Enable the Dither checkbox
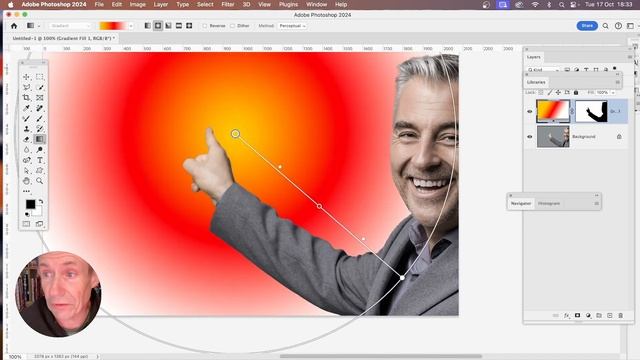640x360 pixels. (x=233, y=26)
